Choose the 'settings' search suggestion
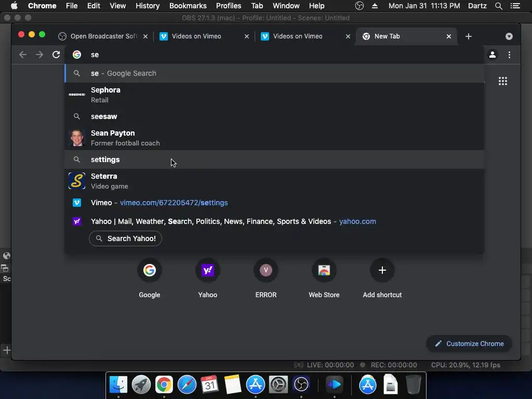Viewport: 532px width, 399px height. pos(274,159)
